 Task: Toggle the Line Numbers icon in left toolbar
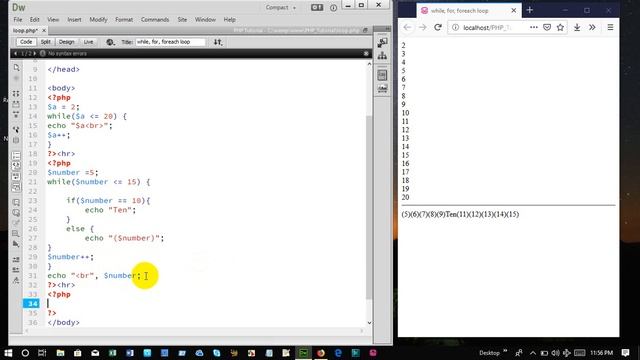[x=16, y=156]
